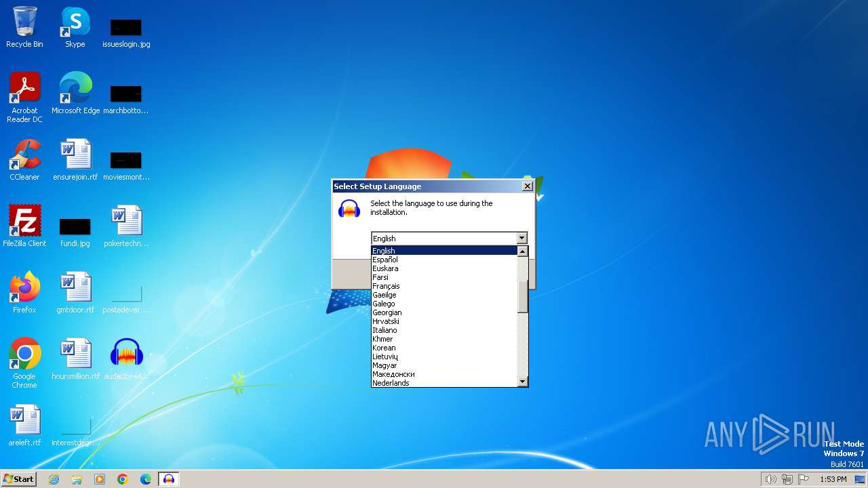Launch Edge from the taskbar

(146, 479)
